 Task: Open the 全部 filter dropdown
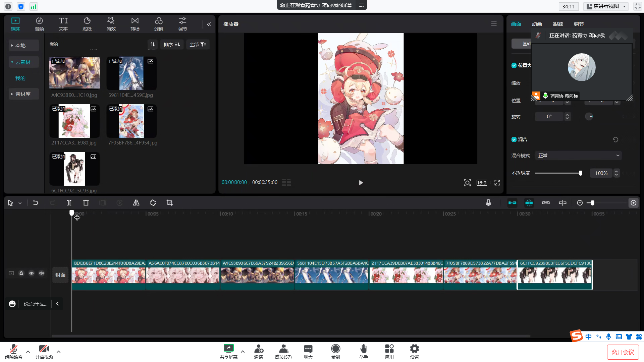(x=198, y=45)
